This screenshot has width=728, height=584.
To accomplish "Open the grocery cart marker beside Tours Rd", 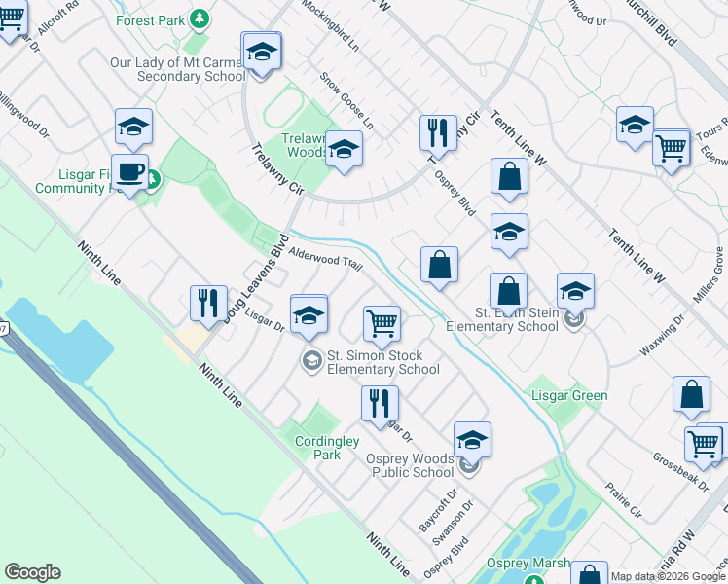I will pyautogui.click(x=672, y=151).
